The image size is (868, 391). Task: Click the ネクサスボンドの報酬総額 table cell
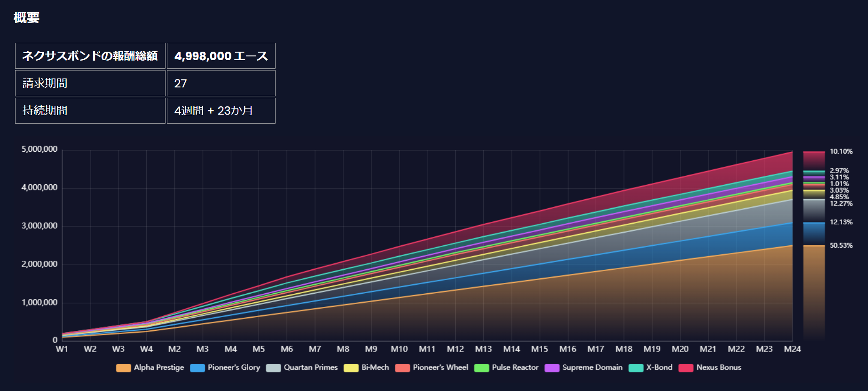[90, 56]
